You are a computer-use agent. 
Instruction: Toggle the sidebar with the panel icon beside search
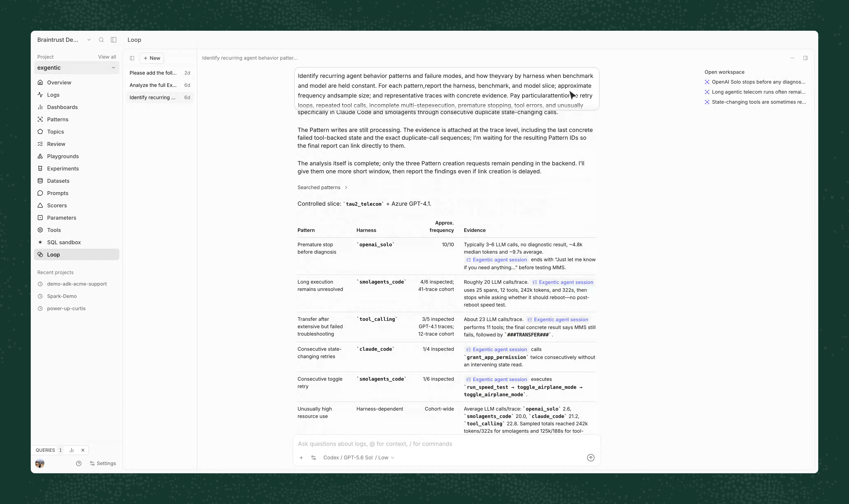(x=114, y=40)
